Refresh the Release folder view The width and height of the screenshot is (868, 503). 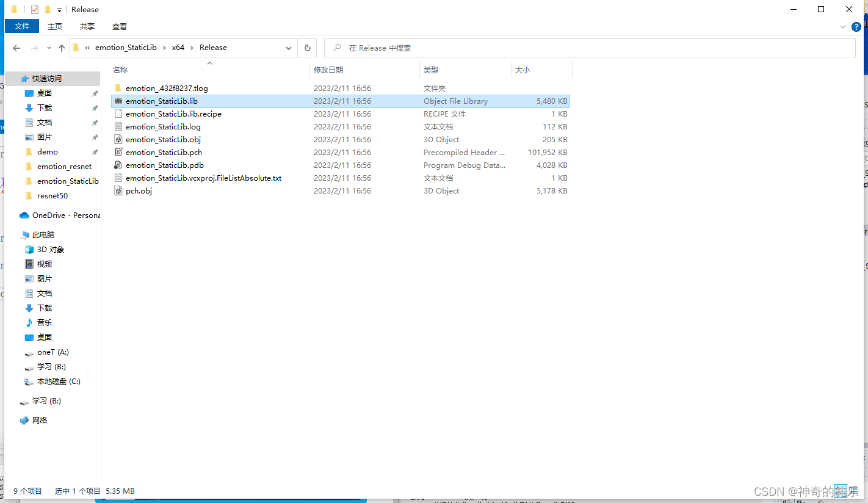[307, 48]
